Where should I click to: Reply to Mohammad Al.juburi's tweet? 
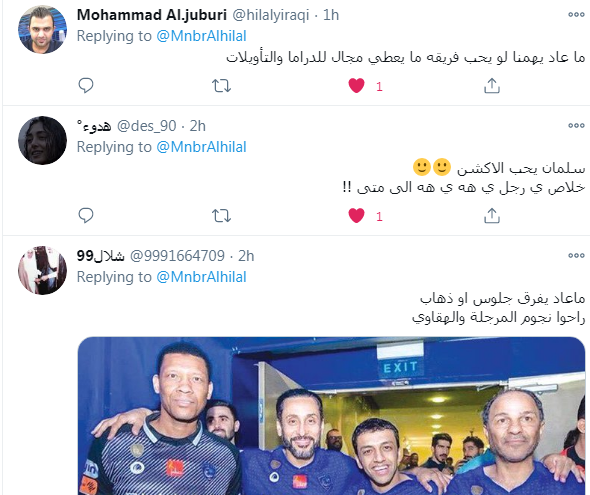pos(85,86)
